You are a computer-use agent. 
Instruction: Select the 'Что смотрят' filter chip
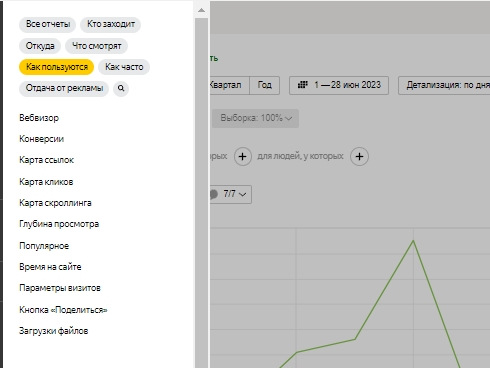tap(96, 46)
